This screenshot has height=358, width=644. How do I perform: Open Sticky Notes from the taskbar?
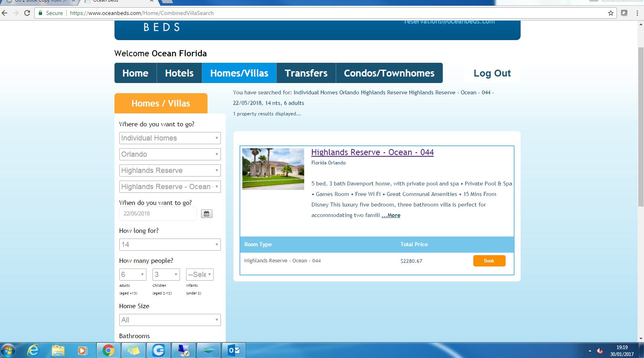[x=133, y=350]
